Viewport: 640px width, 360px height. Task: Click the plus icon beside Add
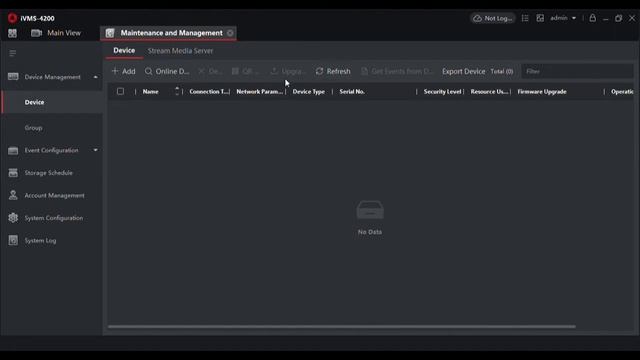115,71
